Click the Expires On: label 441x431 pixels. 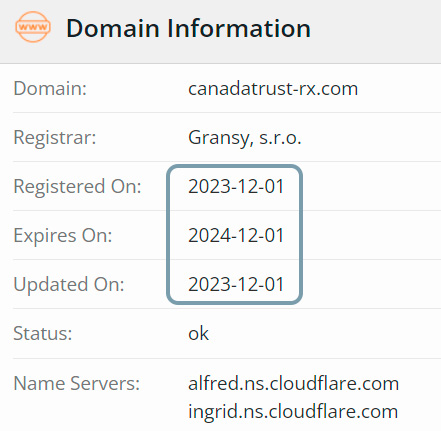click(x=63, y=235)
